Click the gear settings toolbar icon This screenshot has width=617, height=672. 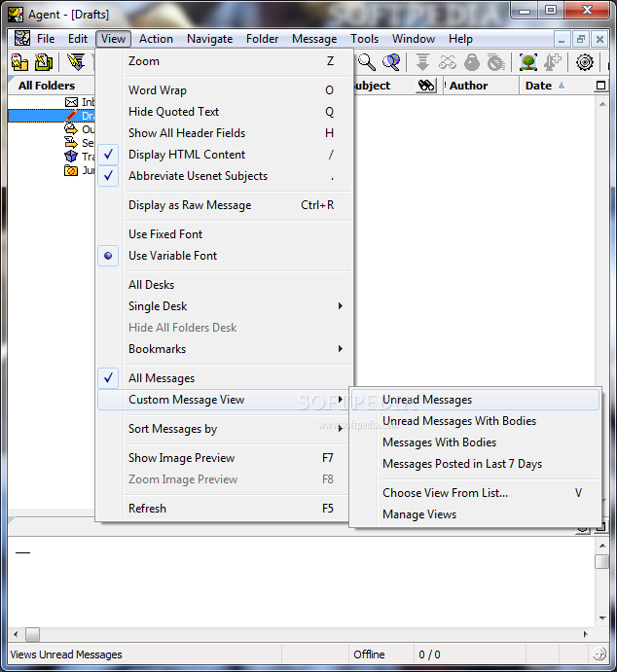[585, 62]
